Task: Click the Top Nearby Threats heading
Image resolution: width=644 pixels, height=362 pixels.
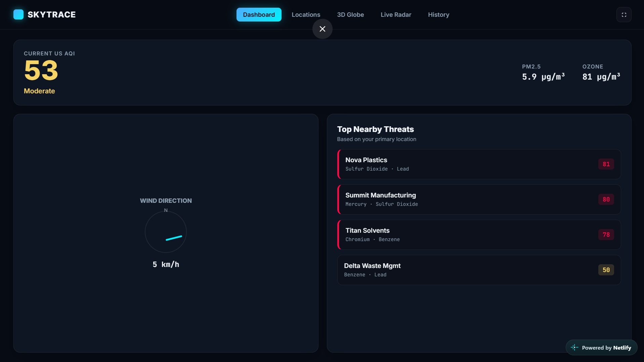Action: tap(376, 129)
